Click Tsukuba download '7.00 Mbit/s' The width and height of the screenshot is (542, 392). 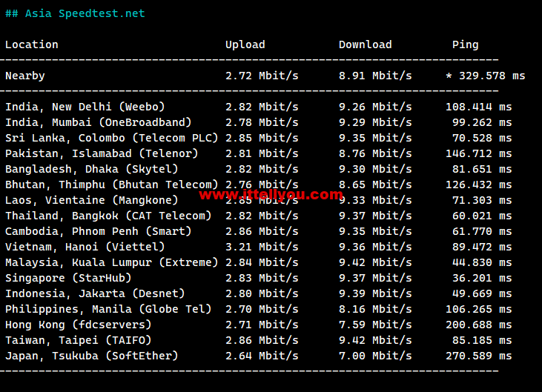point(375,356)
